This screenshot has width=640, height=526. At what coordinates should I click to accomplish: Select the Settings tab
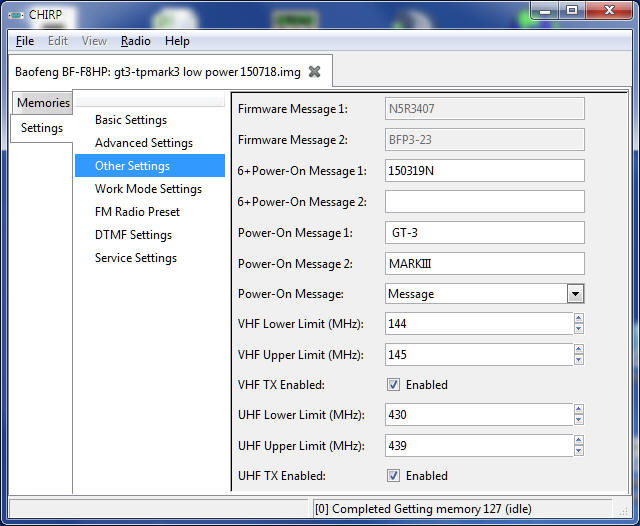42,128
